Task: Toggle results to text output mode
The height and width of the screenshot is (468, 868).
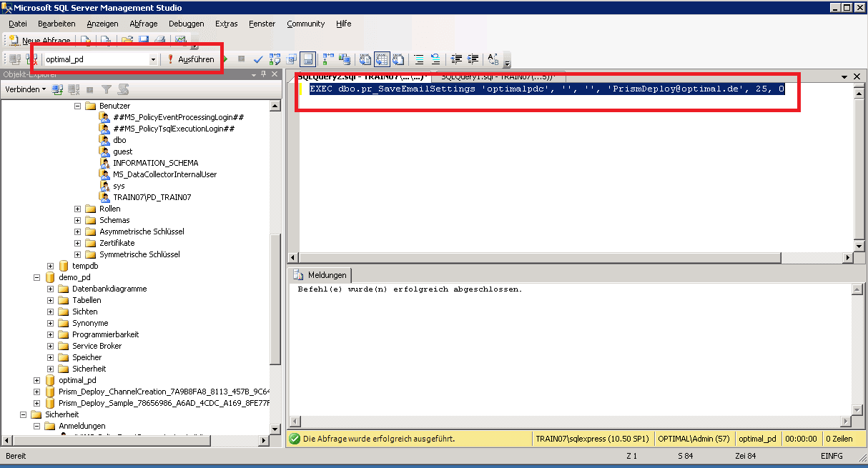Action: coord(365,59)
